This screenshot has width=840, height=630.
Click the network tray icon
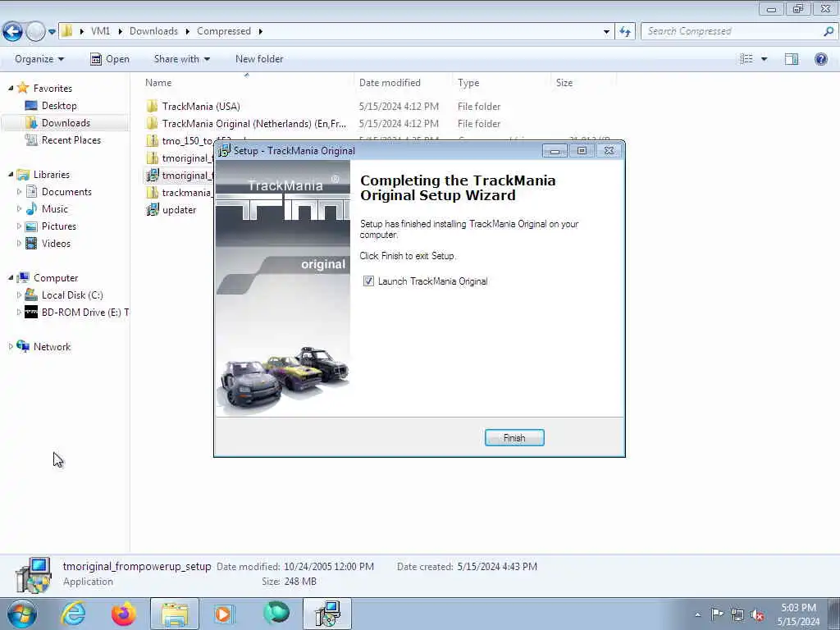coord(737,615)
